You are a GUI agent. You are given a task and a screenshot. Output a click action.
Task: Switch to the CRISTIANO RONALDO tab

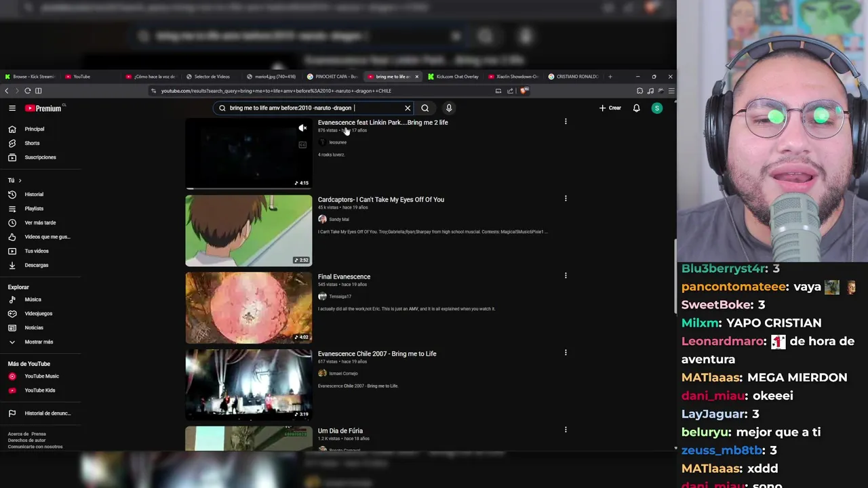pos(574,77)
